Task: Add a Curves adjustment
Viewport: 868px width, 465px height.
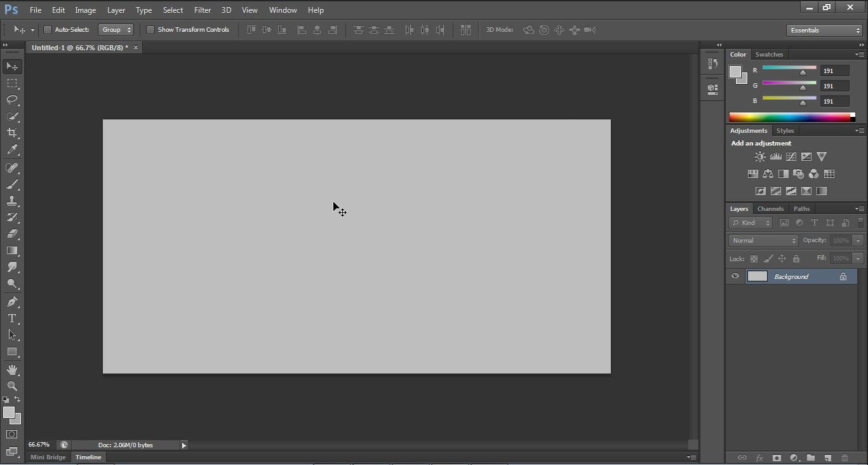Action: coord(791,156)
